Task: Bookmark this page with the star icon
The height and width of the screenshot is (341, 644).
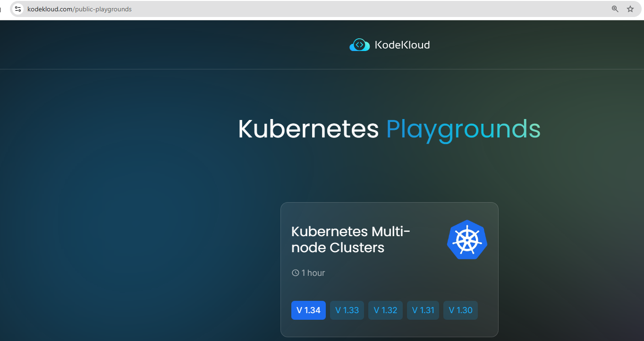Action: (630, 9)
